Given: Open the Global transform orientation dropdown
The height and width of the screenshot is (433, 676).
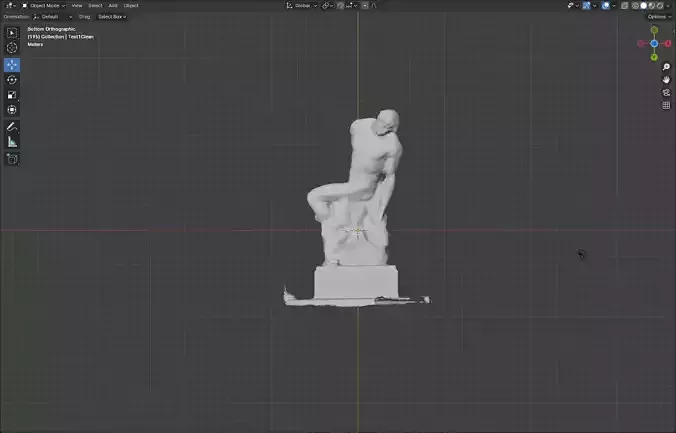Looking at the screenshot, I should tap(302, 6).
